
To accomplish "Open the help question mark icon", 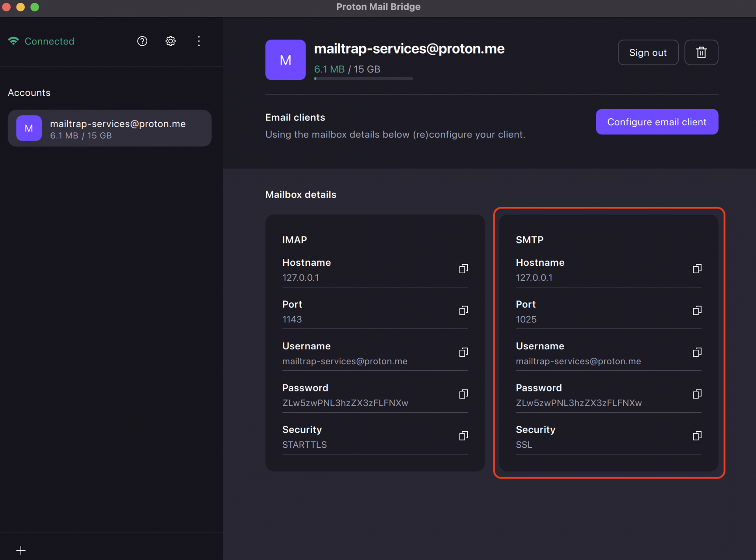I will click(x=142, y=41).
